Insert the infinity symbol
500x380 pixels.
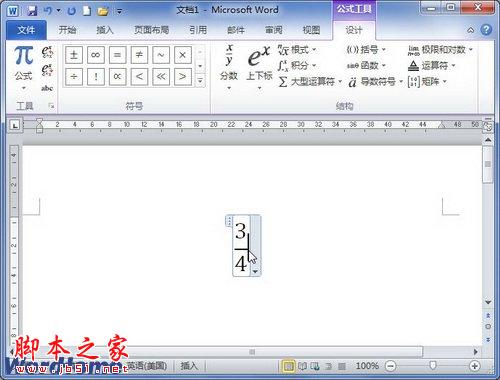[96, 55]
